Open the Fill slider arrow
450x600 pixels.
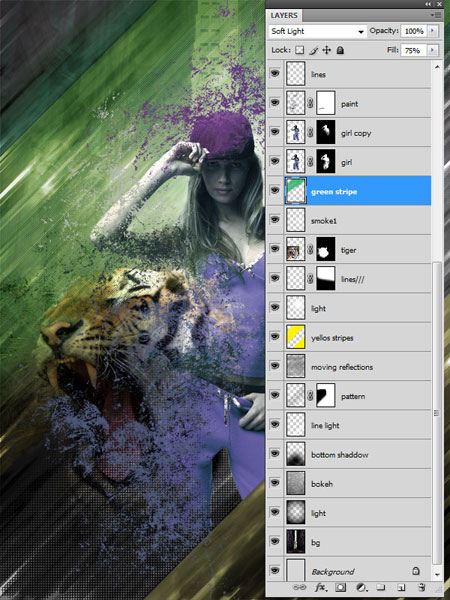tap(433, 50)
